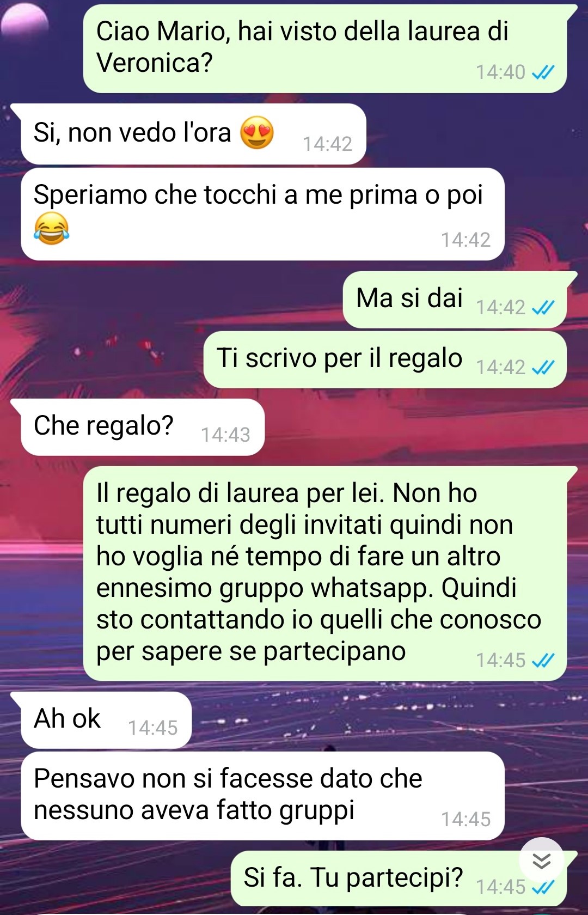
Task: Tap the 14:43 timestamp on 'Che regalo?'
Action: click(225, 435)
